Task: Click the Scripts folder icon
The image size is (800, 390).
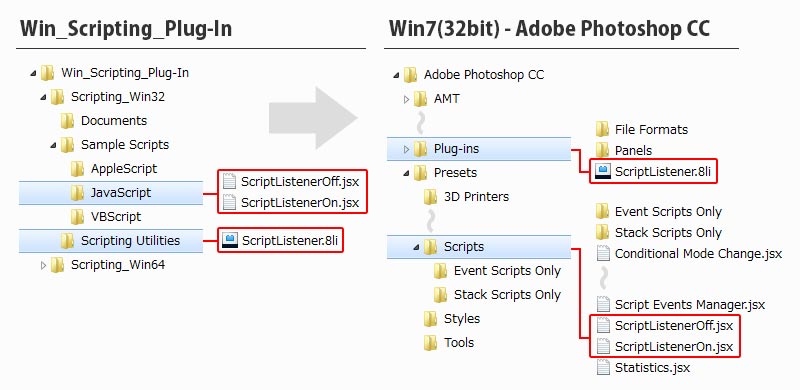Action: (430, 247)
